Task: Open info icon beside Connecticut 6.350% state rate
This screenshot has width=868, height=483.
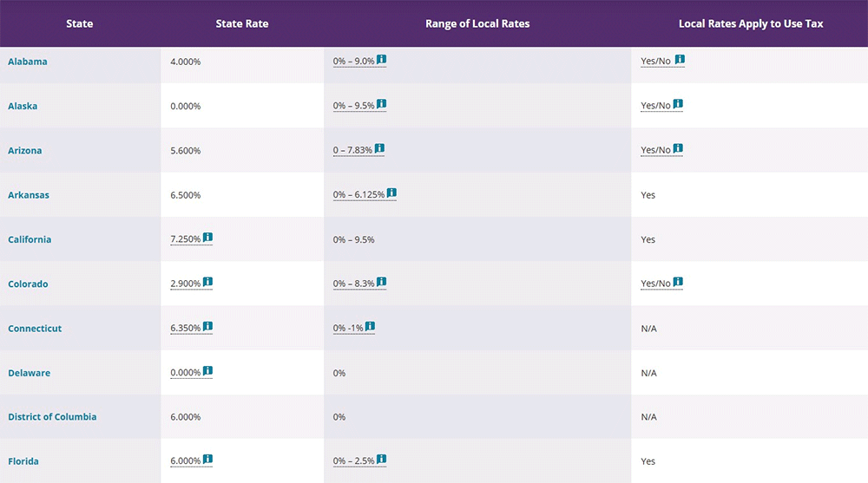Action: [207, 327]
